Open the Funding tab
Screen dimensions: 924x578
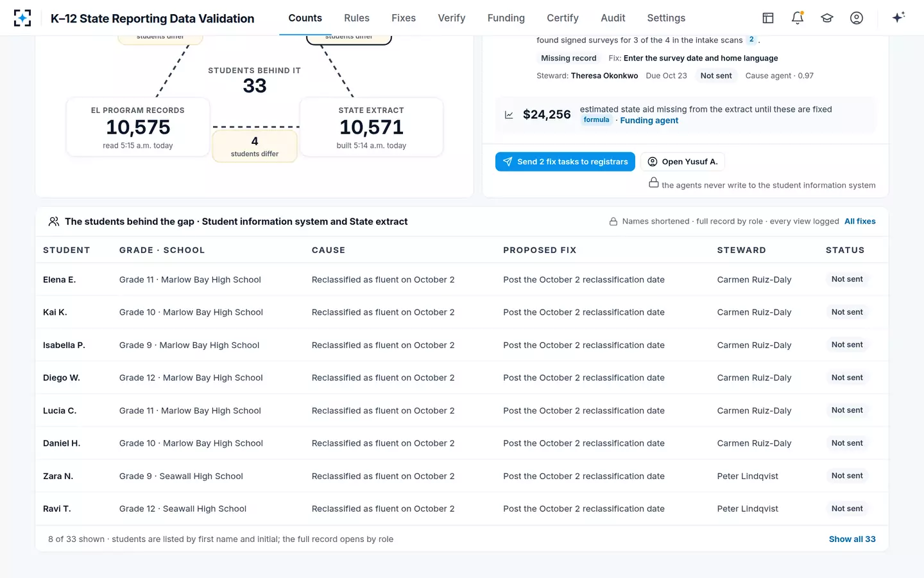(506, 18)
